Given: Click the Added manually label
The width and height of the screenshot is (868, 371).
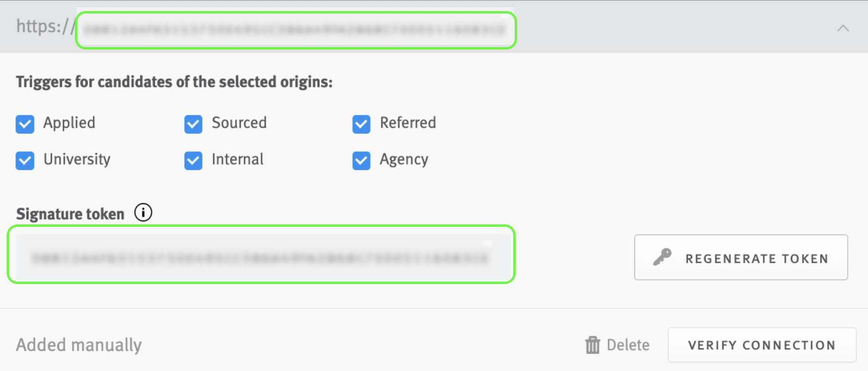Looking at the screenshot, I should (79, 345).
